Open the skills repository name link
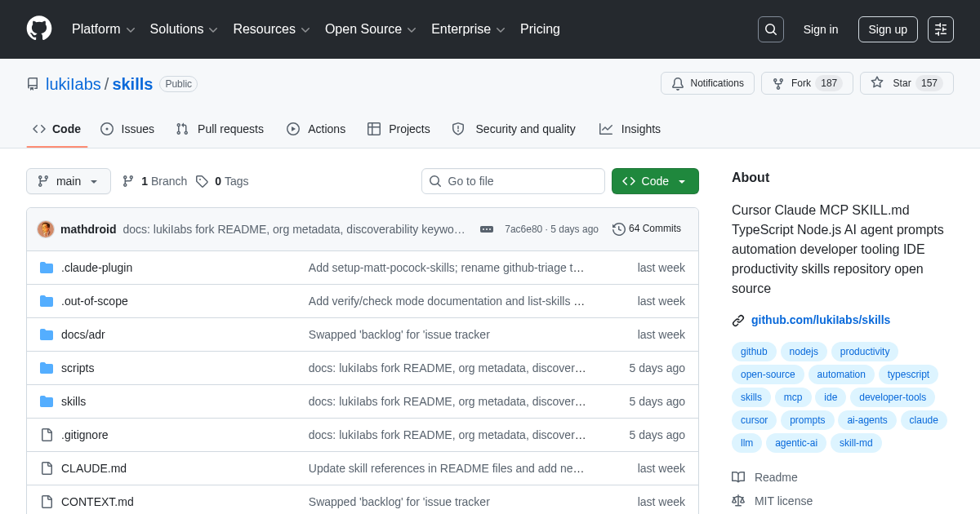The image size is (980, 514). tap(132, 84)
